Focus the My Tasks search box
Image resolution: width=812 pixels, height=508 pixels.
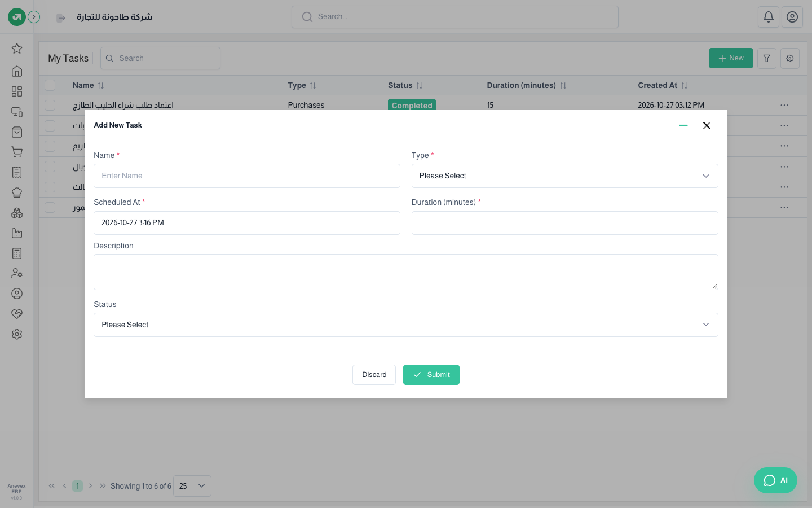[x=160, y=58]
